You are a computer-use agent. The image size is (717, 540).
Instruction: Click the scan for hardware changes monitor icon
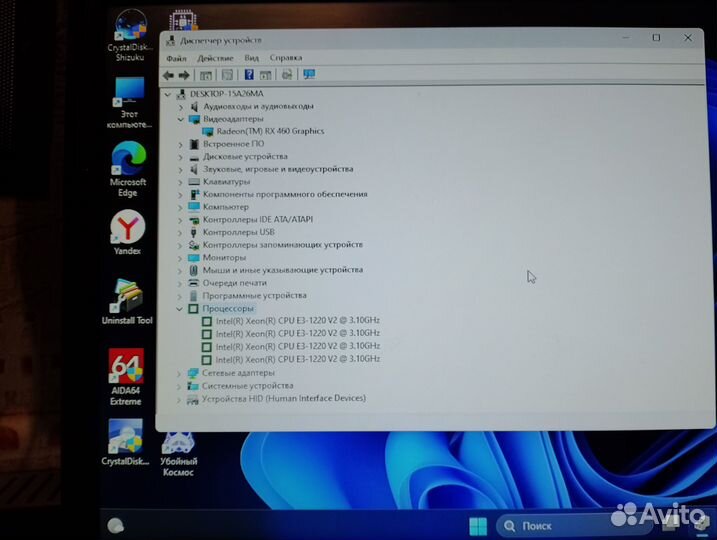[310, 74]
